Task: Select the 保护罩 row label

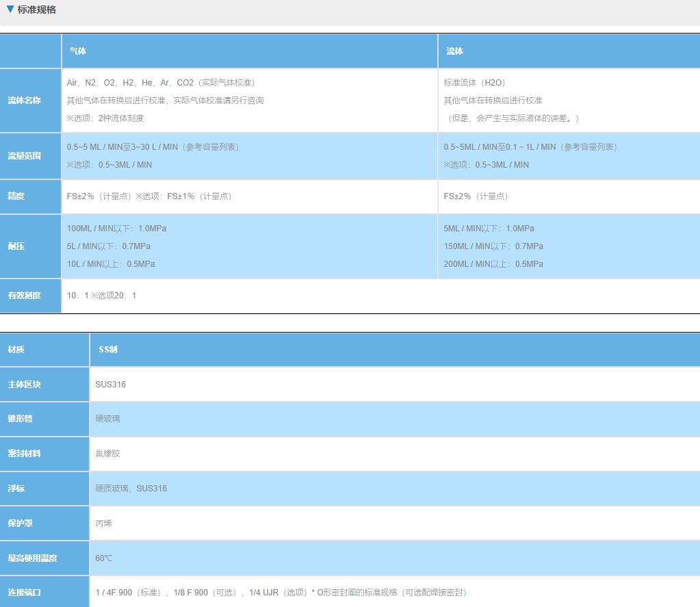Action: click(21, 524)
